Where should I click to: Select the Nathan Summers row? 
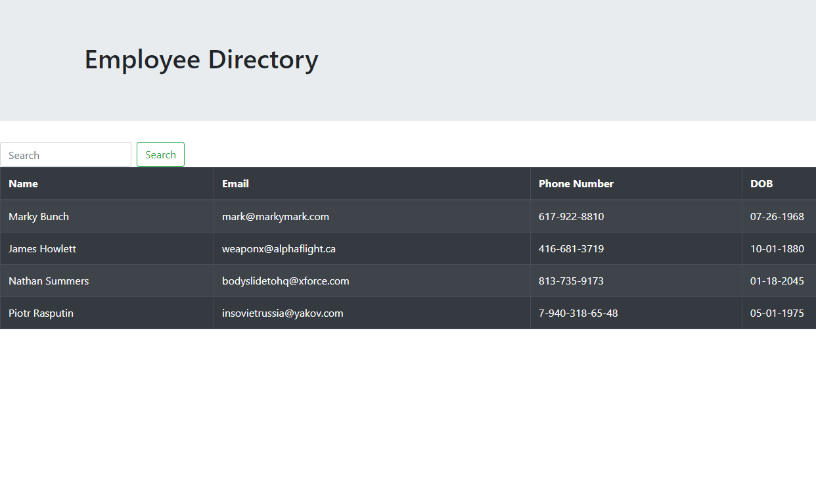pos(48,281)
